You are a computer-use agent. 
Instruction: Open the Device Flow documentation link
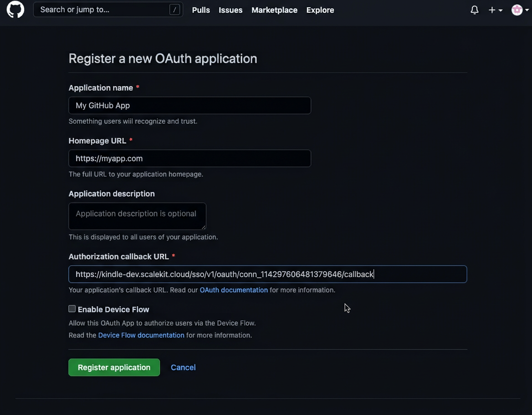141,335
